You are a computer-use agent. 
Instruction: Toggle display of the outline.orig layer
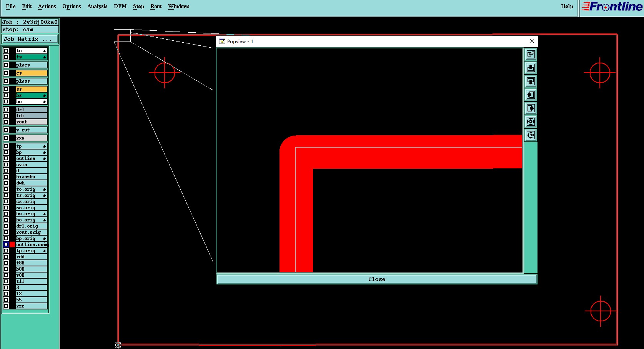point(6,244)
